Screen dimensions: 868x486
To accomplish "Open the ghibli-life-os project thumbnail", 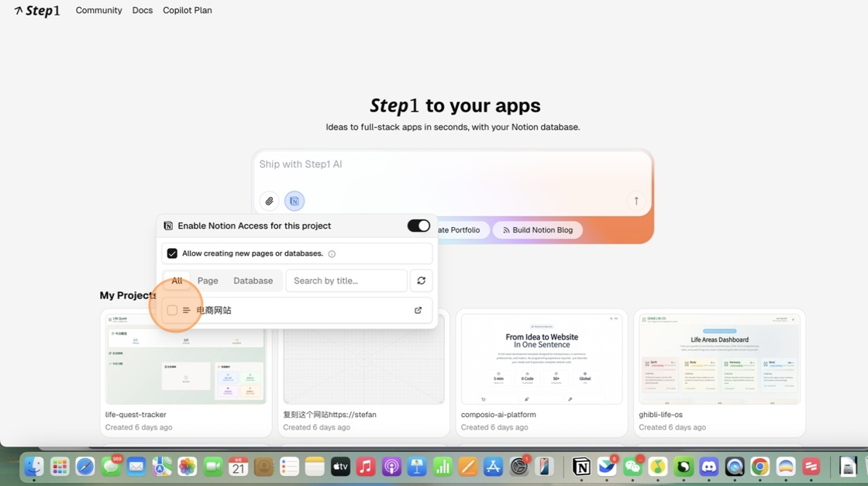I will 719,359.
